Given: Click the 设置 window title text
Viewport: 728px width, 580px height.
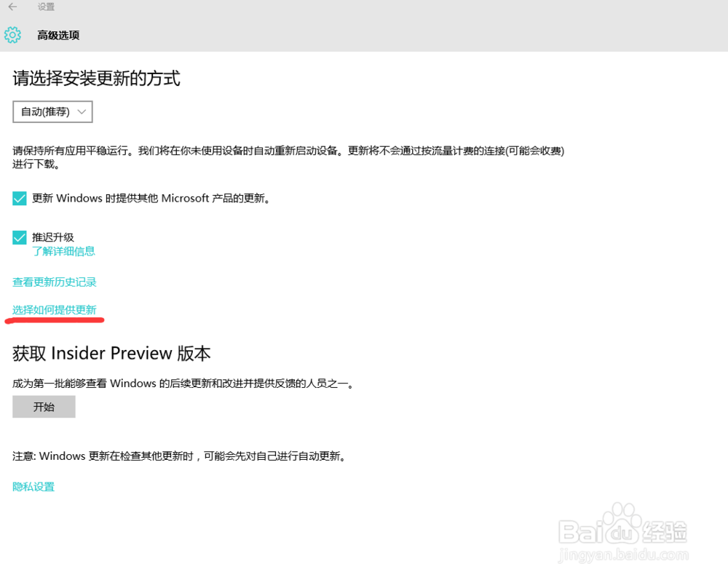Looking at the screenshot, I should click(46, 7).
